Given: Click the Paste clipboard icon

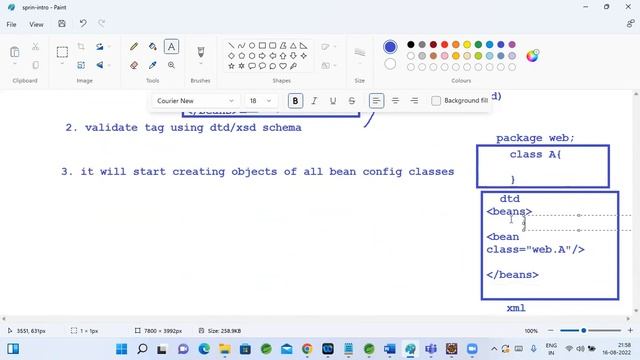Looking at the screenshot, I should pos(15,52).
